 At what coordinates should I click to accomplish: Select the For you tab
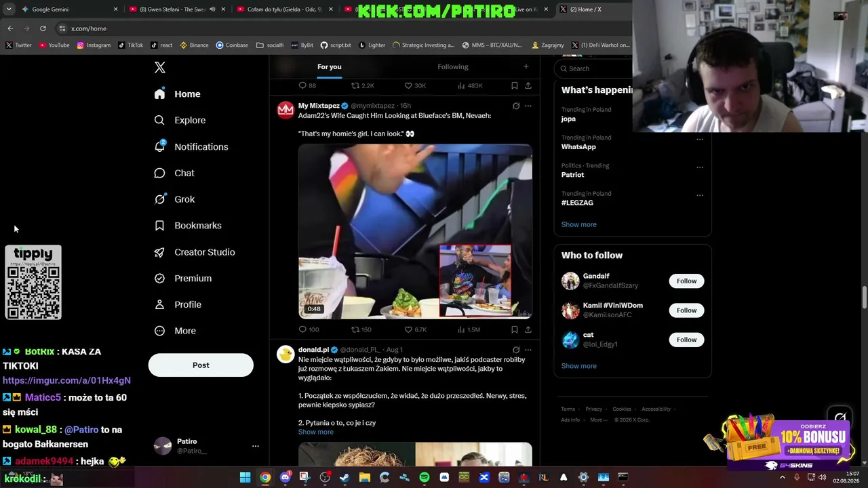tap(330, 66)
